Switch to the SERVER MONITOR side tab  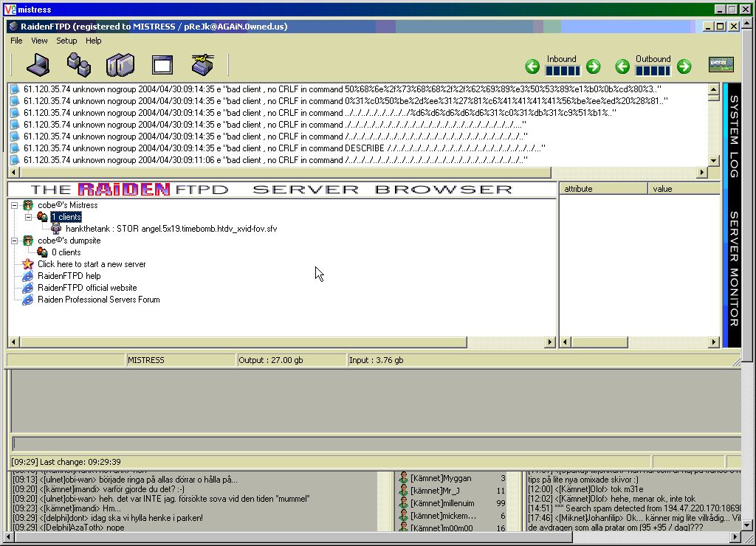click(734, 269)
